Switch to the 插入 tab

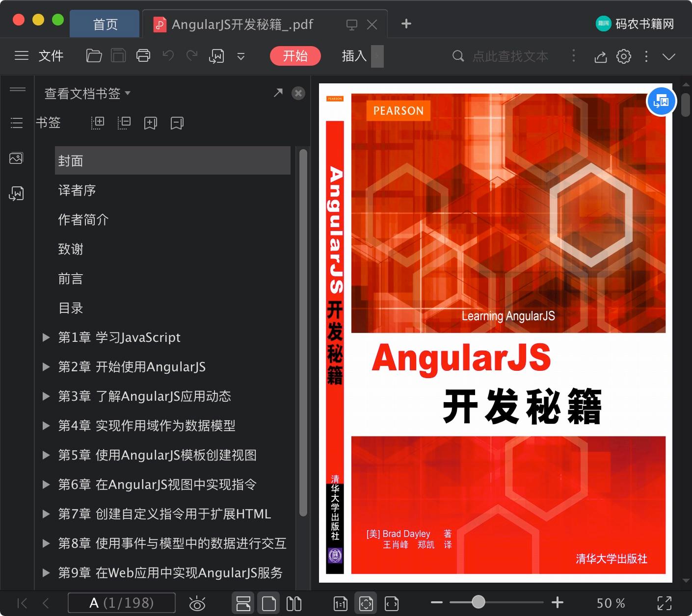coord(354,56)
